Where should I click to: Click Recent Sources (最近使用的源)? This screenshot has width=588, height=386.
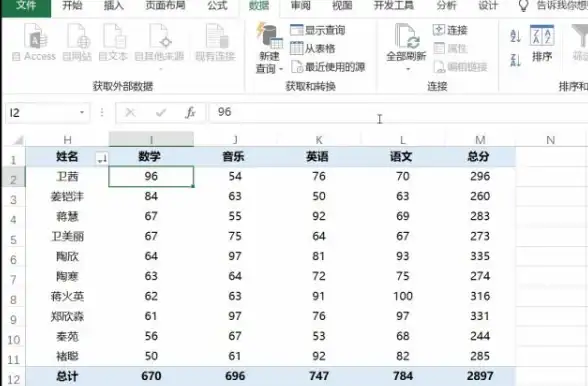point(328,67)
